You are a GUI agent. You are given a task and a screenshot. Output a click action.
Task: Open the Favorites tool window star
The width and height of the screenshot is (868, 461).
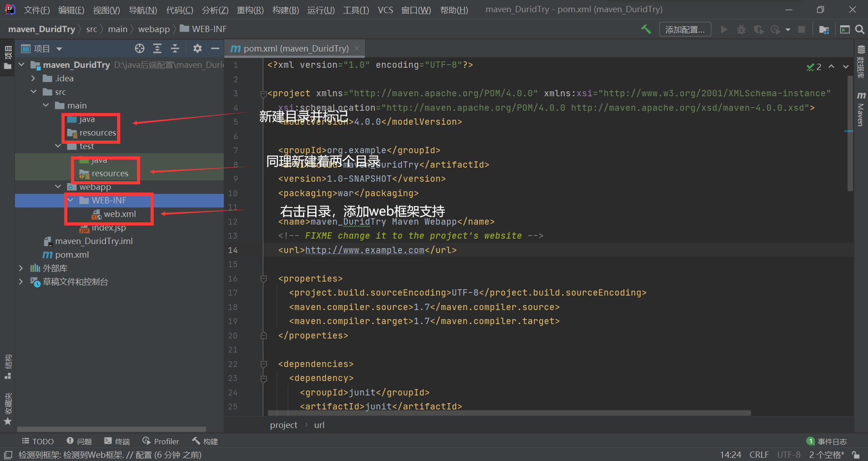tap(8, 409)
